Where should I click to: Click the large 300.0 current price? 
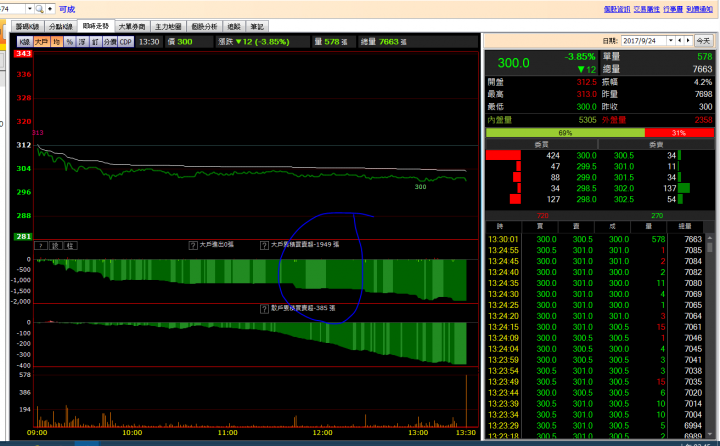513,63
